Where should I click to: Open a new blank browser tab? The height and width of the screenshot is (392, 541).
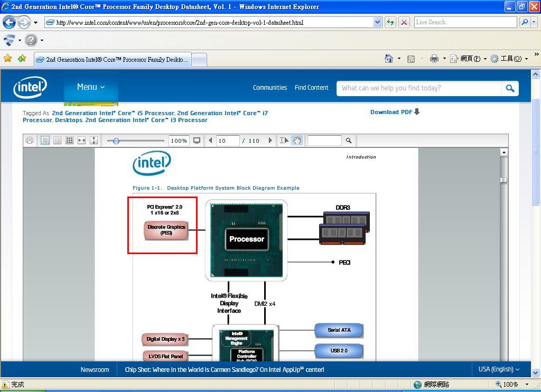point(199,60)
